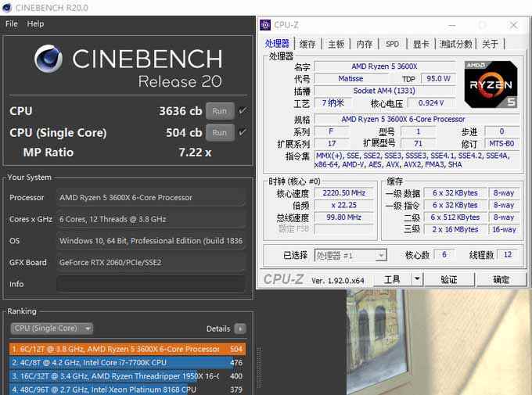Click the Cinebench logo icon in title bar
This screenshot has width=532, height=395.
(x=7, y=7)
